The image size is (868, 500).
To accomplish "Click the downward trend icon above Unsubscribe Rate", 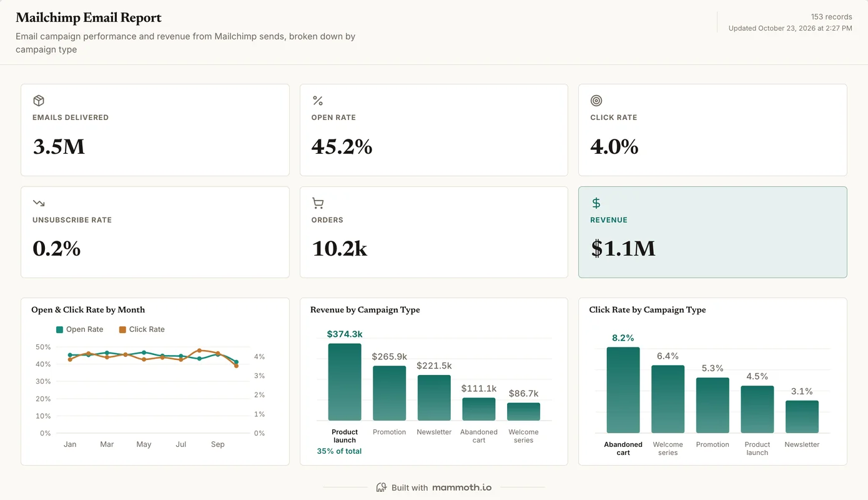I will (x=39, y=203).
